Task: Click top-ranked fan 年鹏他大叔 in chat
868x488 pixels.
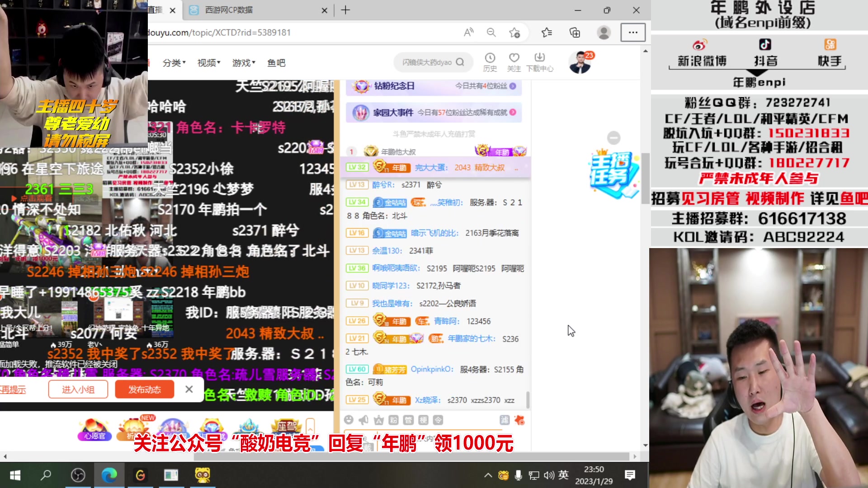Action: (398, 152)
